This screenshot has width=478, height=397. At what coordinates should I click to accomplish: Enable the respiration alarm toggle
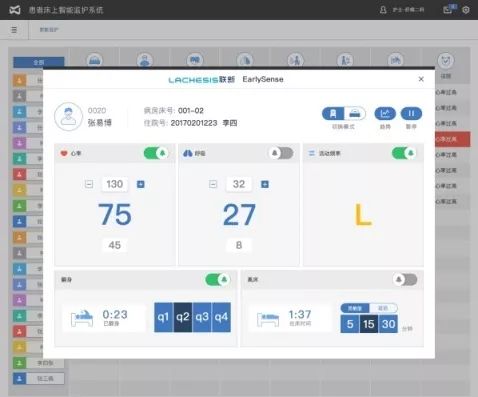click(281, 153)
